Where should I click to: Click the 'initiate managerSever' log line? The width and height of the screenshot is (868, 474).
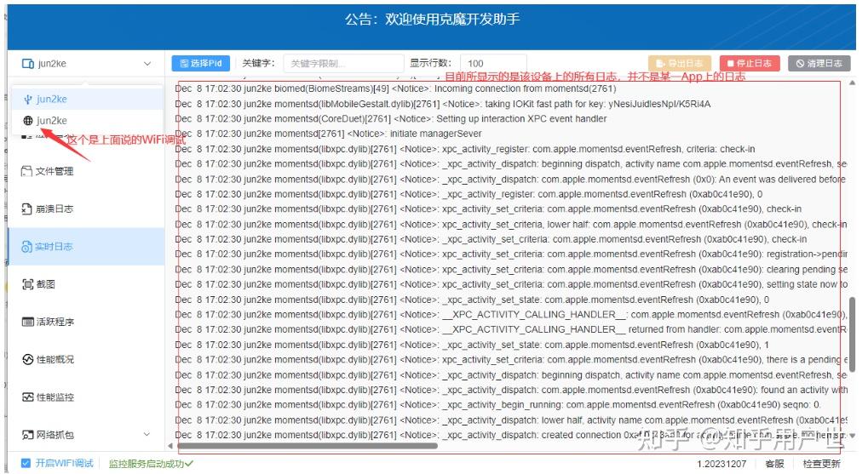pos(328,134)
